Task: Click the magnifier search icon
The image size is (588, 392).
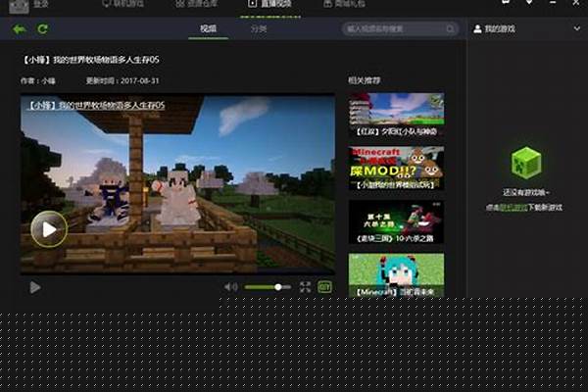Action: pos(451,28)
